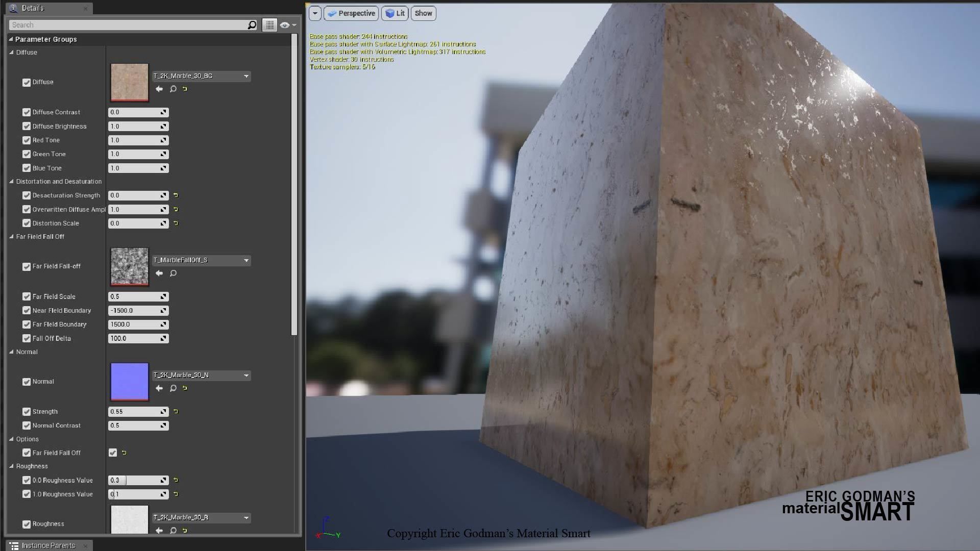Reset 1.0 Roughness Value to default
The height and width of the screenshot is (551, 980).
click(176, 494)
